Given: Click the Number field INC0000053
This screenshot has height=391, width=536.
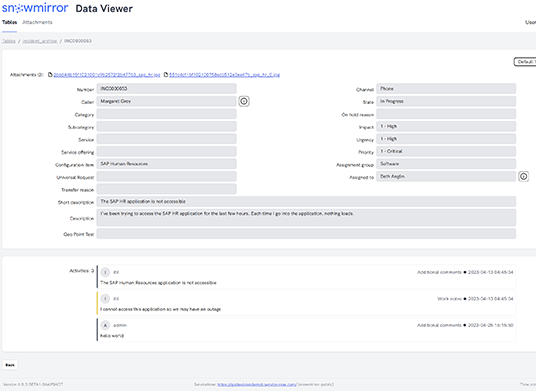Looking at the screenshot, I should [x=166, y=89].
